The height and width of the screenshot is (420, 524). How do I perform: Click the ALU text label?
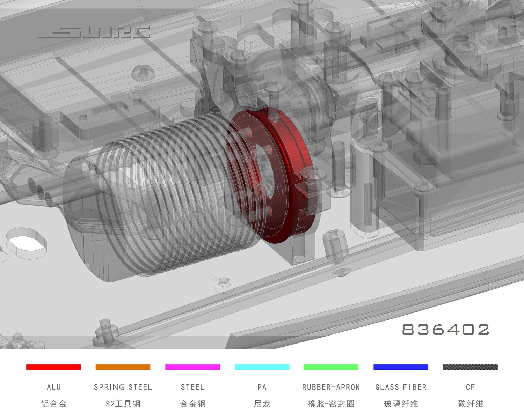coord(54,387)
